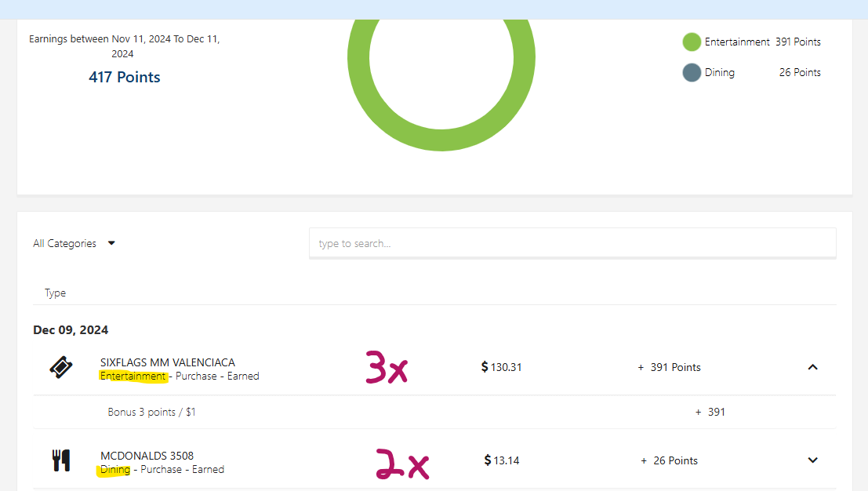This screenshot has height=491, width=868.
Task: Click the gray Dining legend dot
Action: point(691,72)
